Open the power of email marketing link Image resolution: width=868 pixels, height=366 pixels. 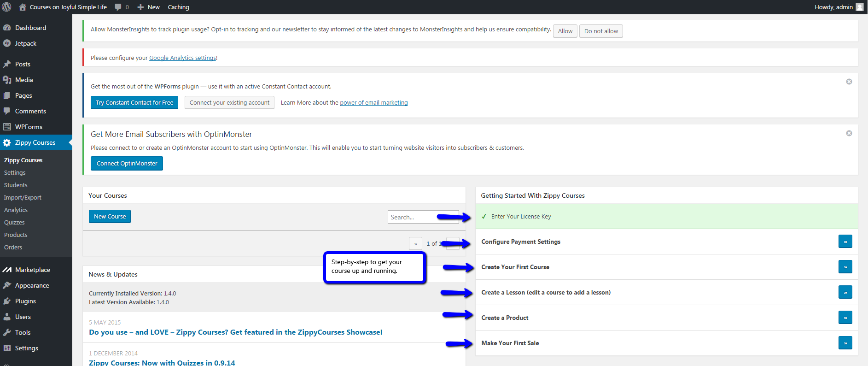[x=374, y=102]
